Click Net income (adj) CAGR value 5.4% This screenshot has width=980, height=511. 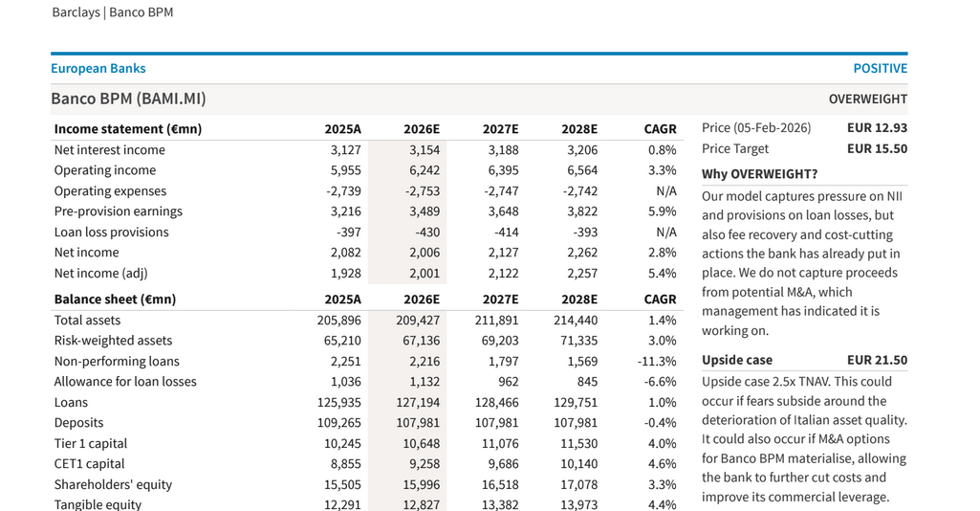pos(662,274)
